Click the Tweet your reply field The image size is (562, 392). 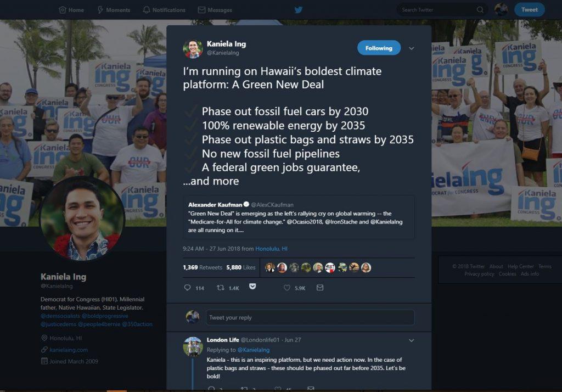click(x=310, y=317)
